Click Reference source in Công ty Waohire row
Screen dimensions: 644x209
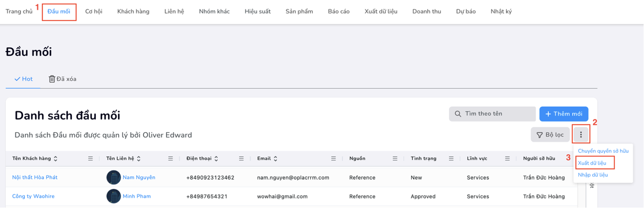(x=362, y=196)
